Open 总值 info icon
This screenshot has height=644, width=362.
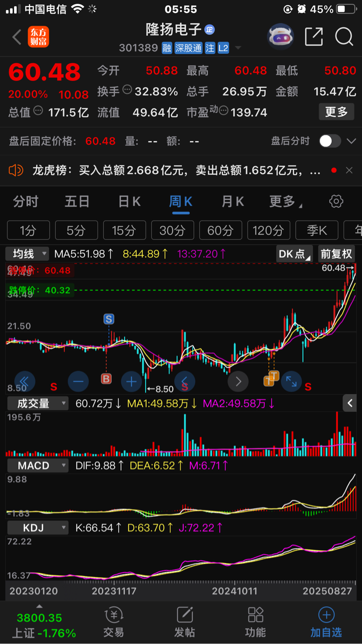[38, 111]
